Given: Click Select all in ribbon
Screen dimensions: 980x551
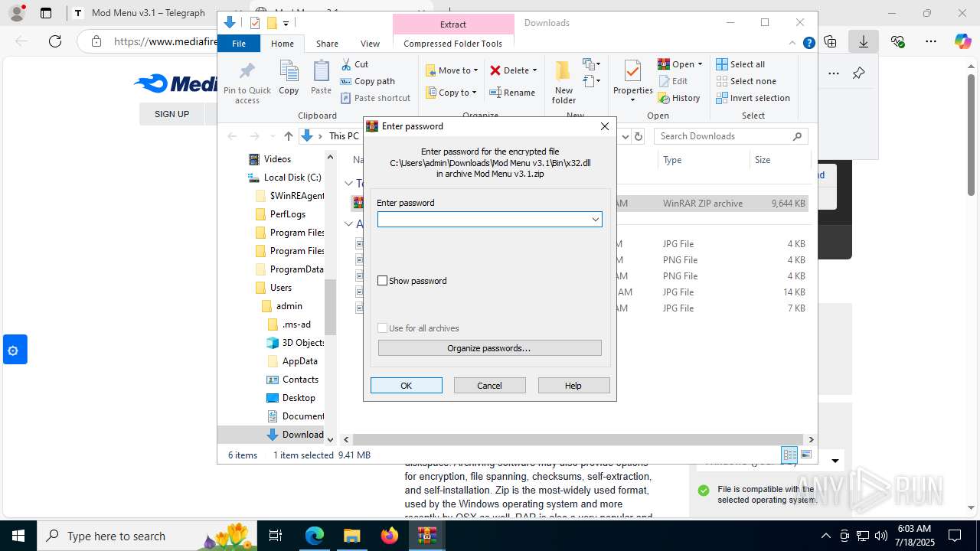Looking at the screenshot, I should [x=740, y=64].
